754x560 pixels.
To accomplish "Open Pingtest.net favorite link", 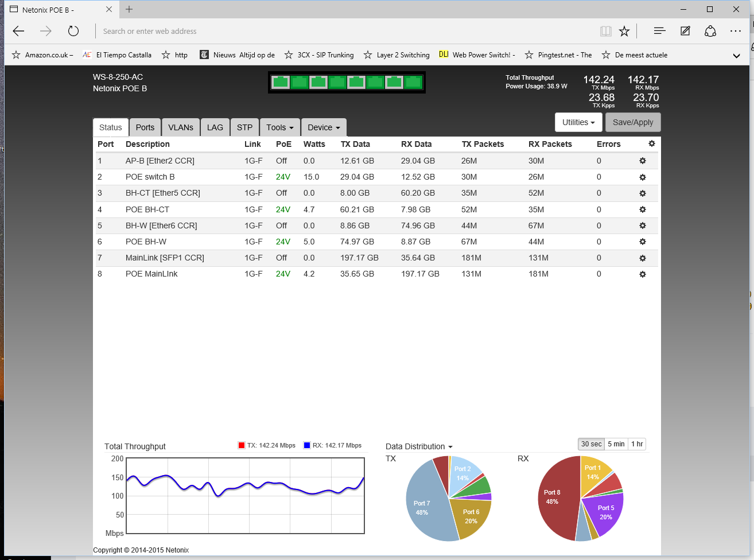I will pyautogui.click(x=558, y=55).
